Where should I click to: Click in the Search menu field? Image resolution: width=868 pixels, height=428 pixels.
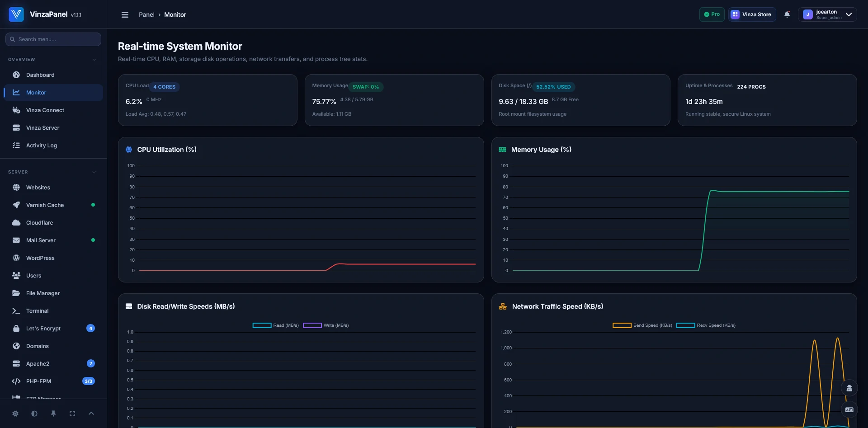(53, 39)
